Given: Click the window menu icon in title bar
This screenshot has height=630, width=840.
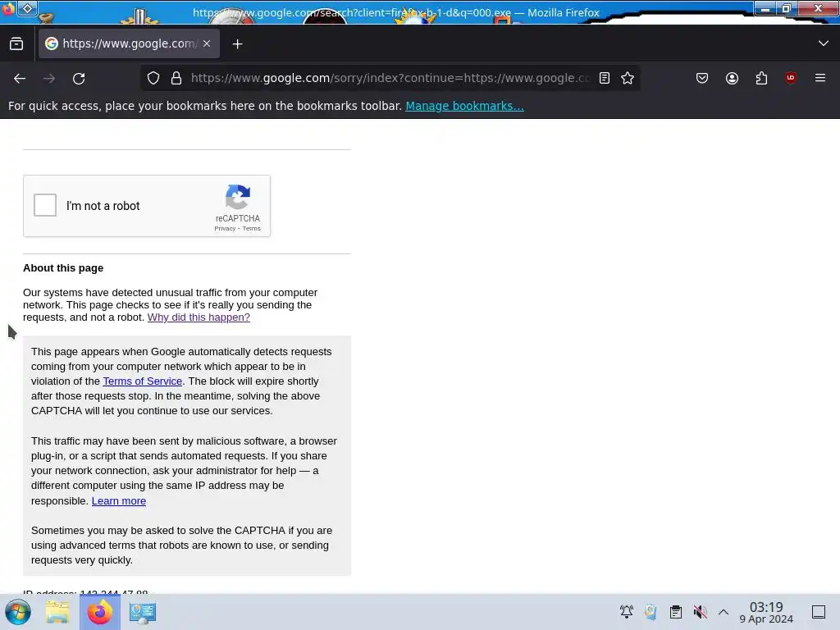Looking at the screenshot, I should pyautogui.click(x=8, y=8).
